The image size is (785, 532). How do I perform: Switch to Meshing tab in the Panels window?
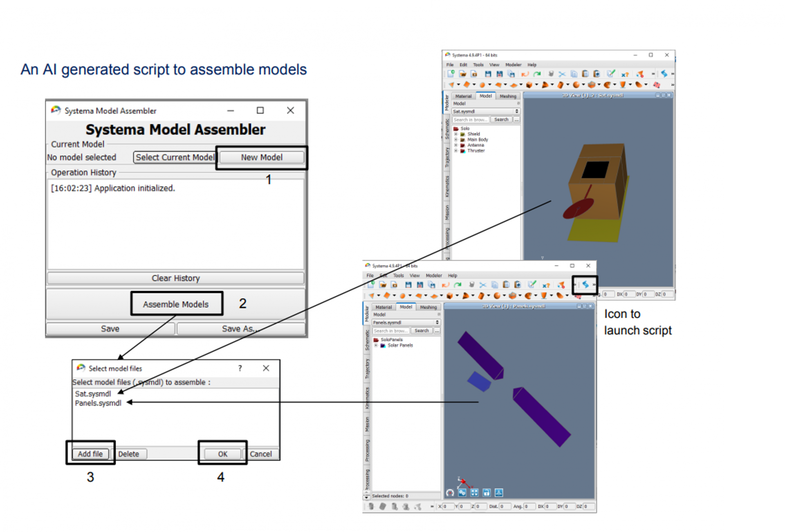(x=428, y=307)
